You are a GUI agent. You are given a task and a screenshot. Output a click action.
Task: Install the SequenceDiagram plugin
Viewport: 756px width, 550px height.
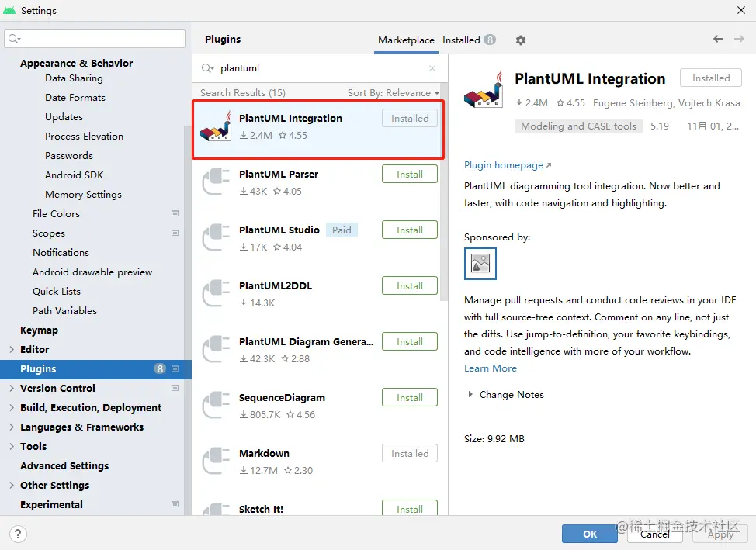click(x=410, y=398)
